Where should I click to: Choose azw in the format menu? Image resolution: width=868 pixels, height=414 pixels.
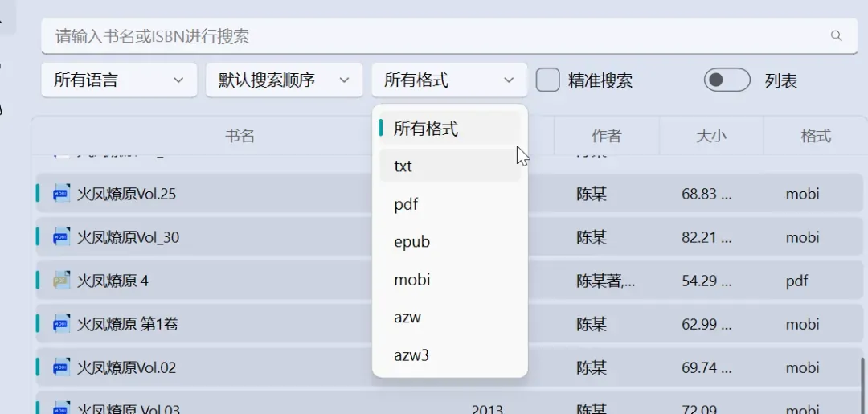click(x=449, y=318)
